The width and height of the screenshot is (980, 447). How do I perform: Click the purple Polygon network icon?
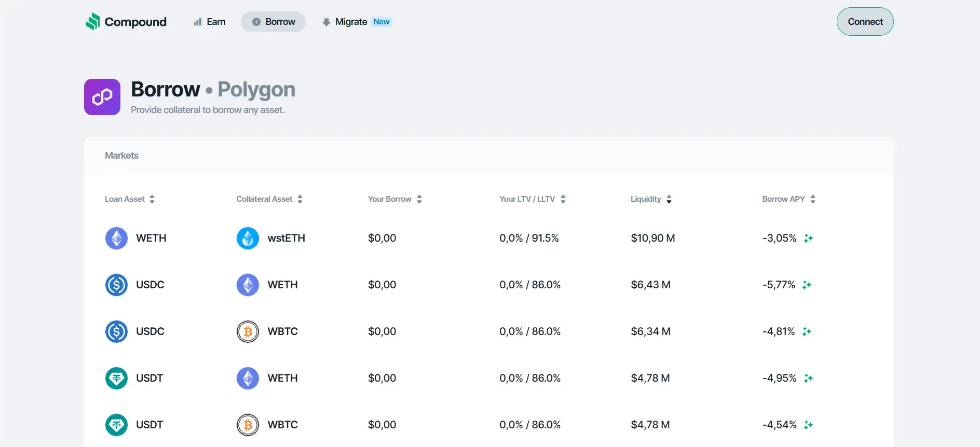[x=102, y=97]
